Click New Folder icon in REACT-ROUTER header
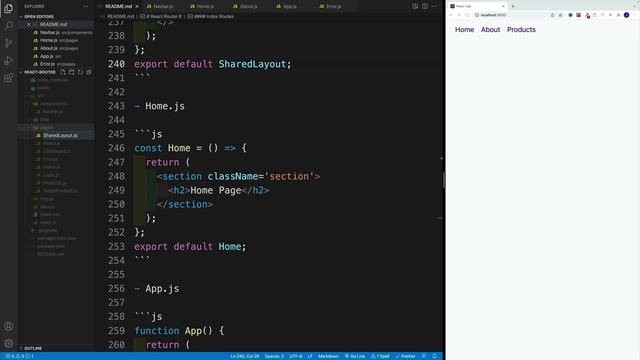The width and height of the screenshot is (640, 360). (x=71, y=72)
